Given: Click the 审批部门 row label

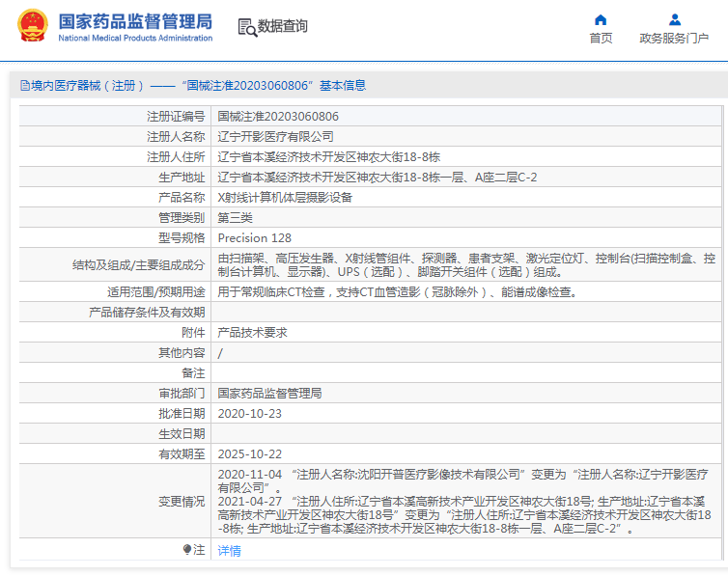Looking at the screenshot, I should [182, 394].
